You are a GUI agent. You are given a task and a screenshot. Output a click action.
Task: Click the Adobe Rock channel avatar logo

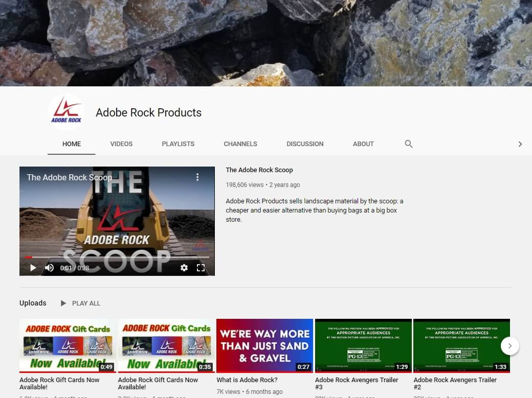(66, 112)
